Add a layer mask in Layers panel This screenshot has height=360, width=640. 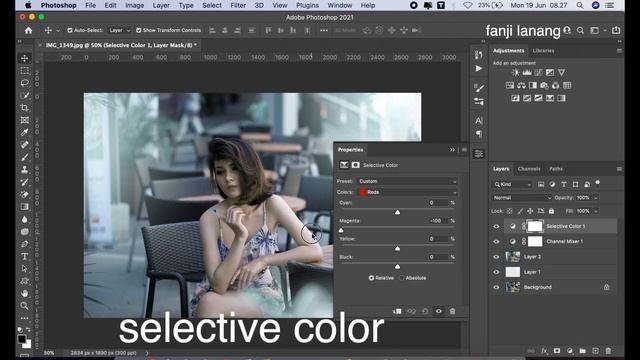557,351
